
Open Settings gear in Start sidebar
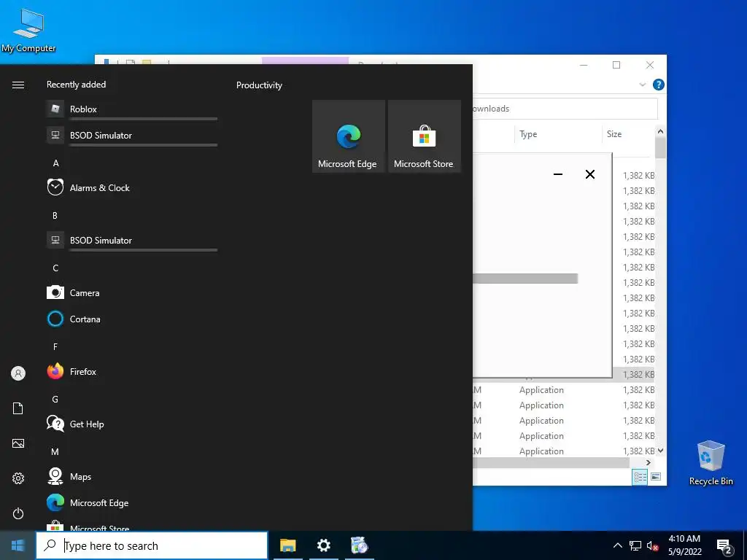[x=18, y=478]
